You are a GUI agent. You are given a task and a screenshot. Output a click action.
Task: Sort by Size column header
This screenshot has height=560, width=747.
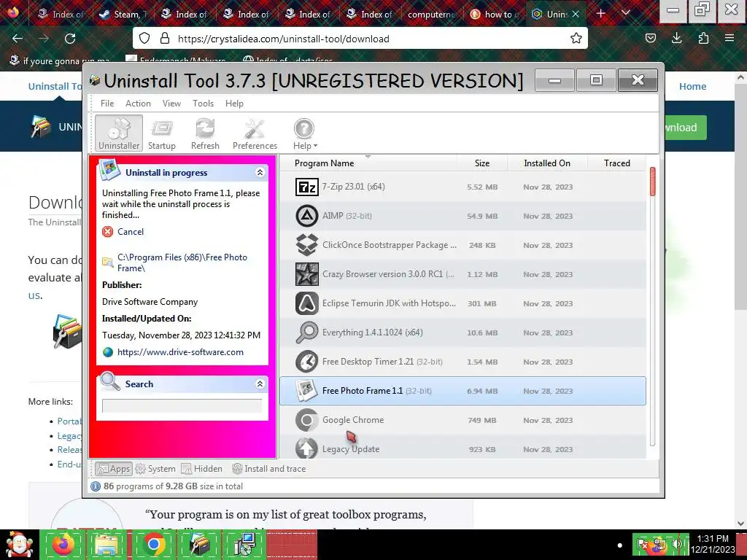(481, 163)
